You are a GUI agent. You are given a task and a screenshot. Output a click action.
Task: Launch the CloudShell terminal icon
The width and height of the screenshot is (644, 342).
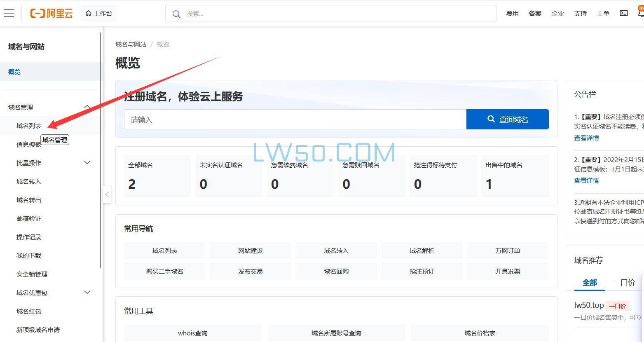click(623, 13)
